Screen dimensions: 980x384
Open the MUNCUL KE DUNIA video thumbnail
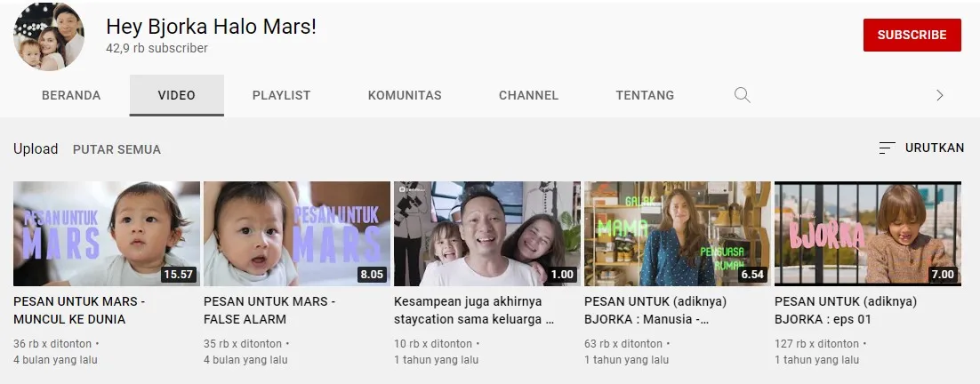coord(107,234)
